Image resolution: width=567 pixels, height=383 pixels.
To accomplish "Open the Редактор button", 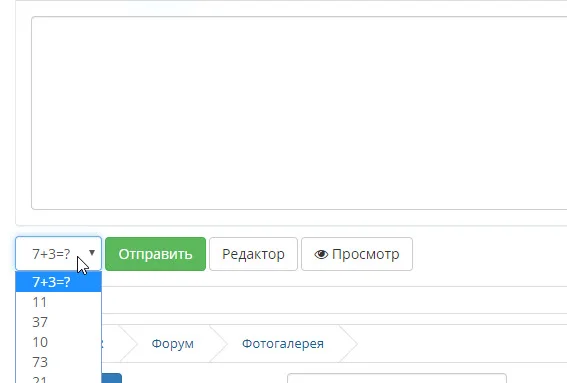I will pyautogui.click(x=253, y=254).
